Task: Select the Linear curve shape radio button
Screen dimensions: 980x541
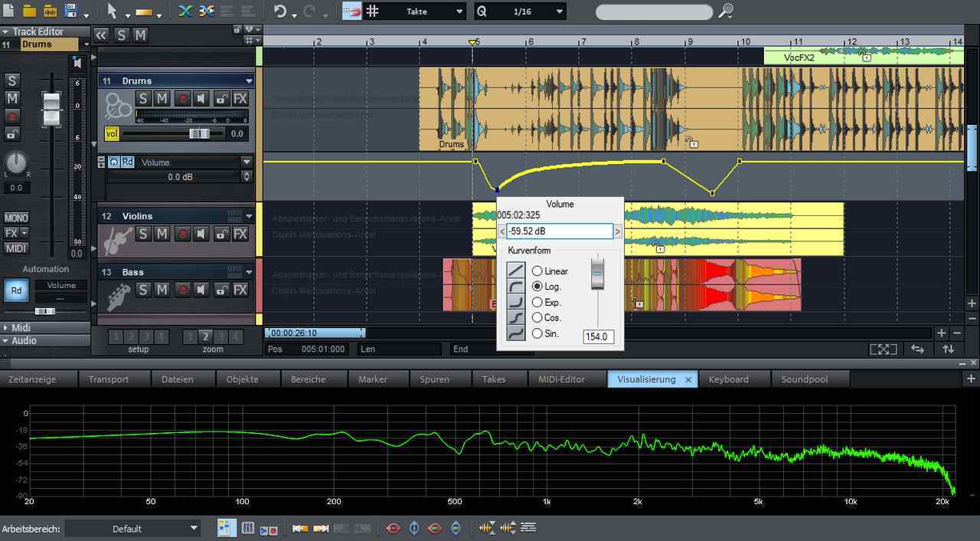Action: tap(537, 271)
